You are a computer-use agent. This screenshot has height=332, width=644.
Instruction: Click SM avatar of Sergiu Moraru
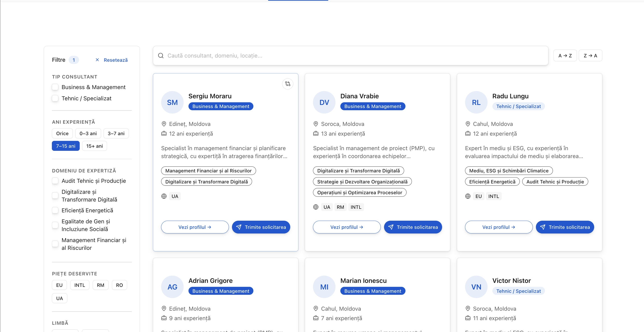[172, 102]
